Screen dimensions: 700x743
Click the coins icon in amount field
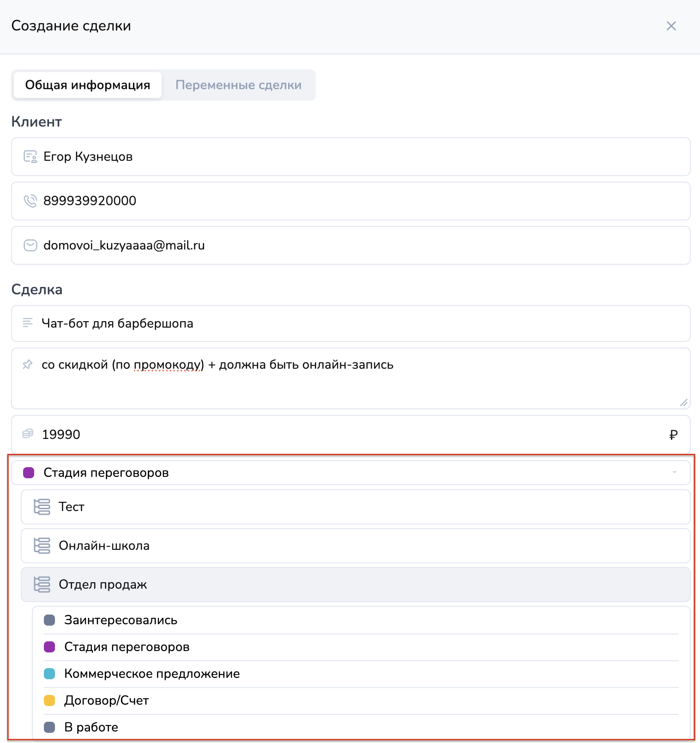coord(28,434)
